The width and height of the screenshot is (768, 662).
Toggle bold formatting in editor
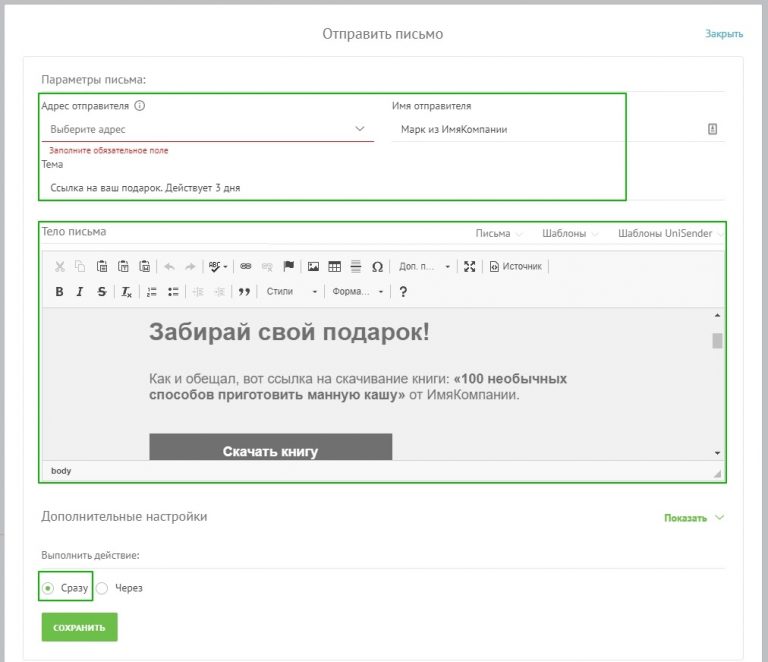[59, 292]
